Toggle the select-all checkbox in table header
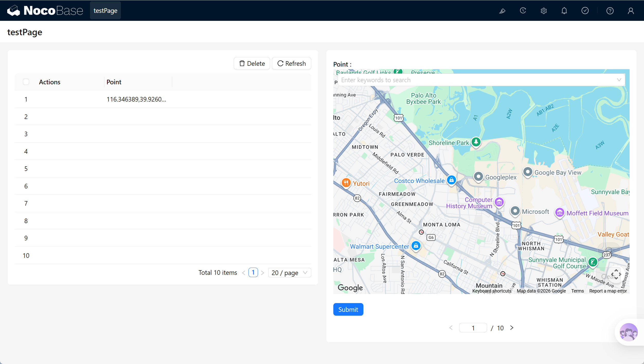This screenshot has width=644, height=364. tap(26, 82)
